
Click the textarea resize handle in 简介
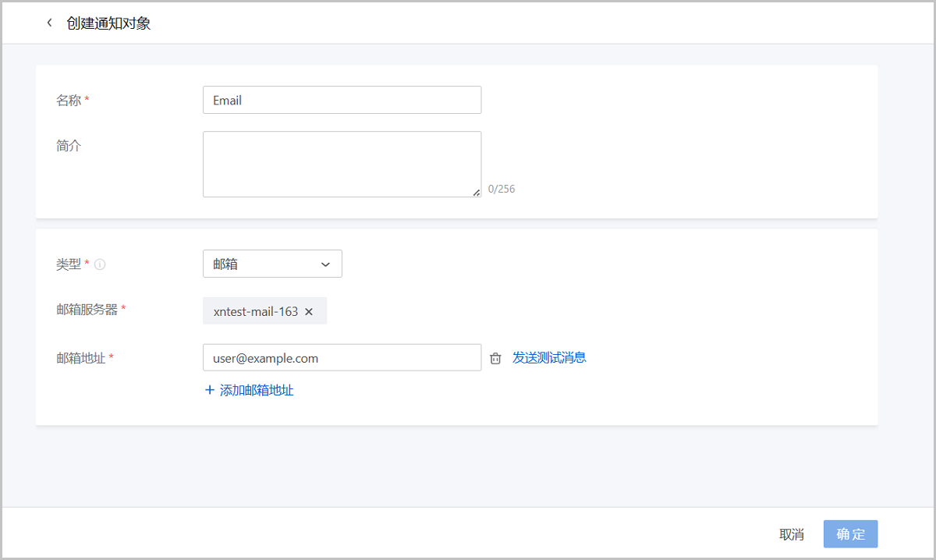[x=476, y=192]
